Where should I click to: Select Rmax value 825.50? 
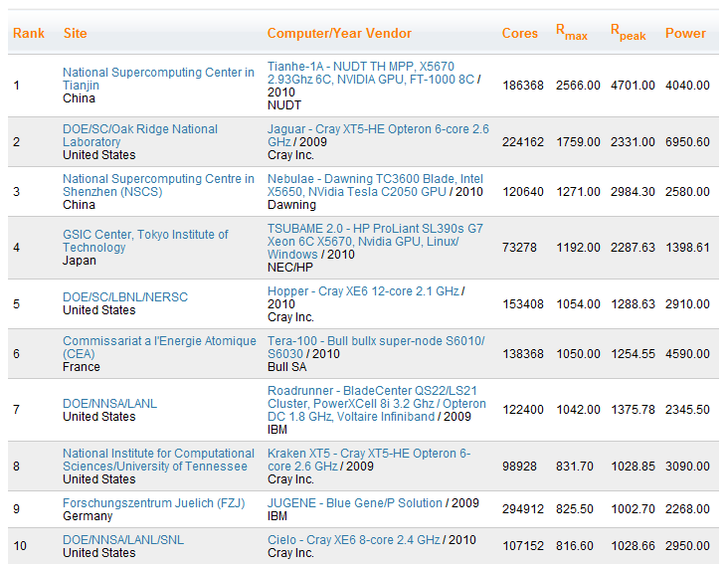(575, 509)
